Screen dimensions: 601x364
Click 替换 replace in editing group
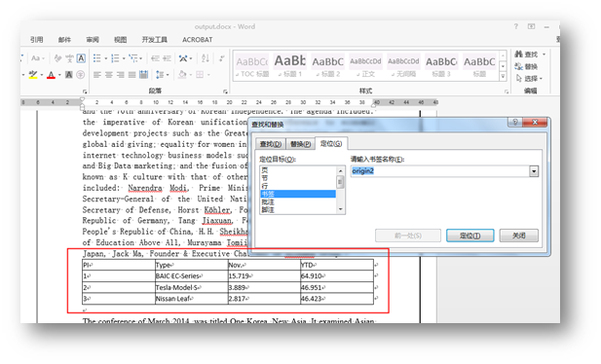pos(526,66)
